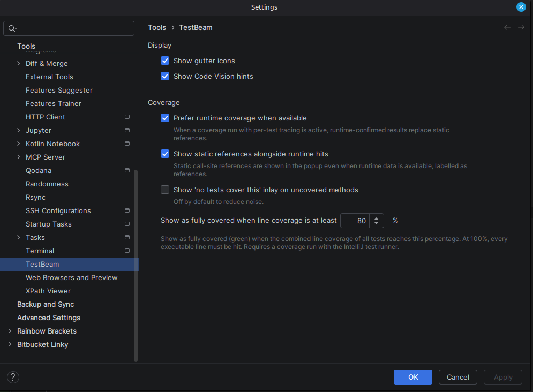This screenshot has height=392, width=533.
Task: Open Rsync settings
Action: pyautogui.click(x=35, y=198)
